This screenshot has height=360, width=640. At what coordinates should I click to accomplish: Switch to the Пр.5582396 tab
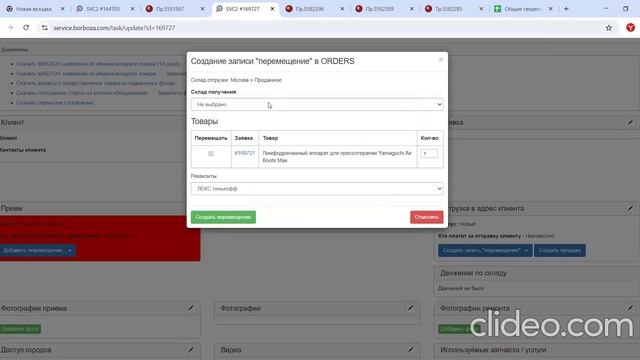click(309, 9)
